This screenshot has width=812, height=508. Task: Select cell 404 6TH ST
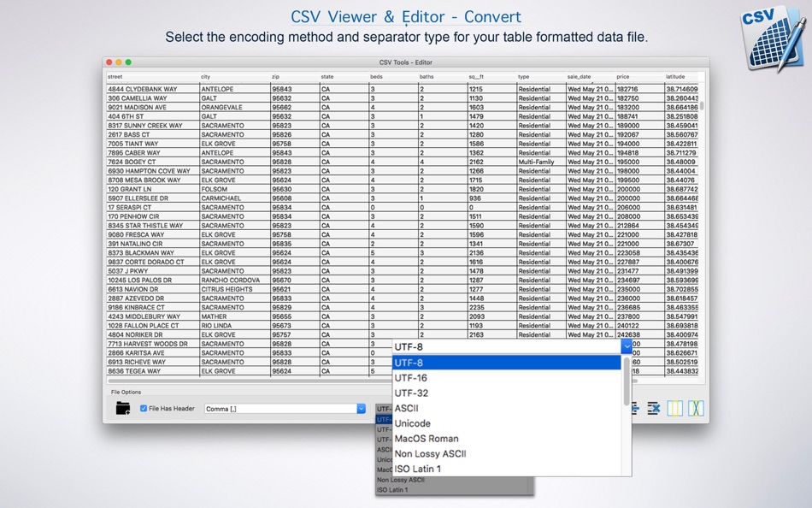[153, 116]
